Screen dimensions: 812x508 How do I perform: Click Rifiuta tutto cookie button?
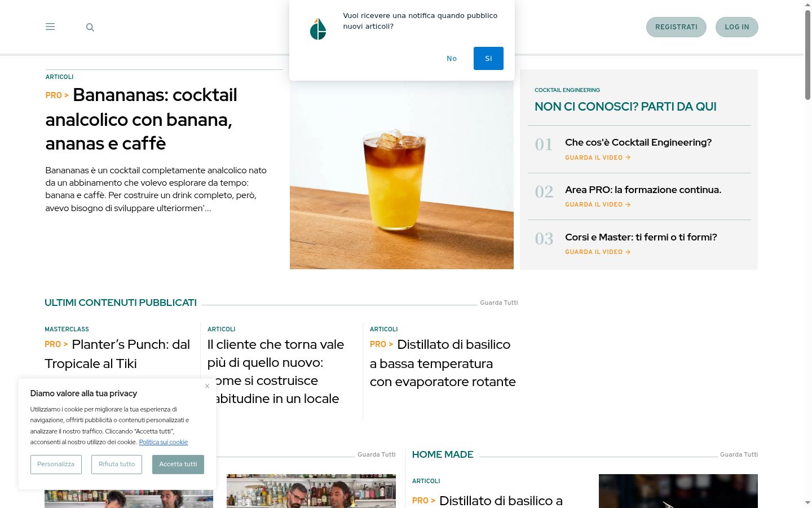coord(117,465)
